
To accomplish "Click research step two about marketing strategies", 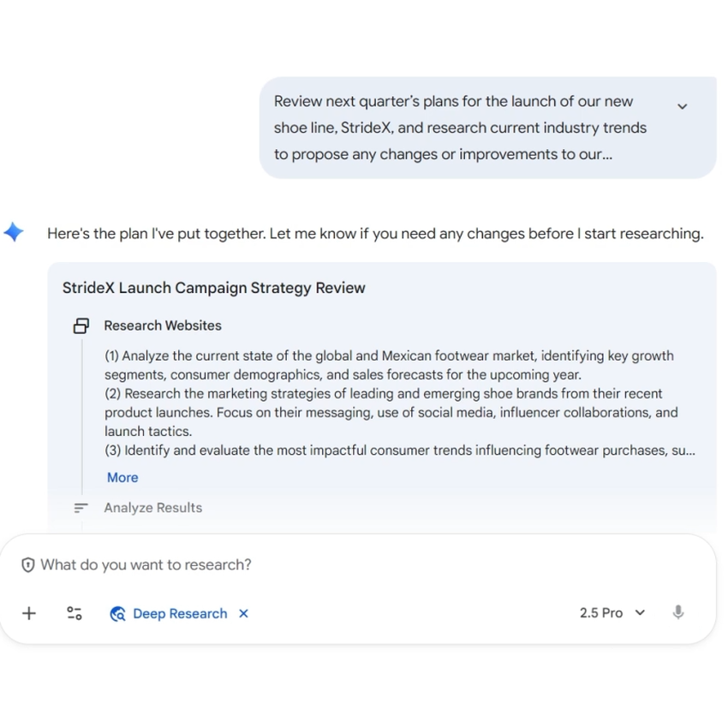I will [x=391, y=413].
